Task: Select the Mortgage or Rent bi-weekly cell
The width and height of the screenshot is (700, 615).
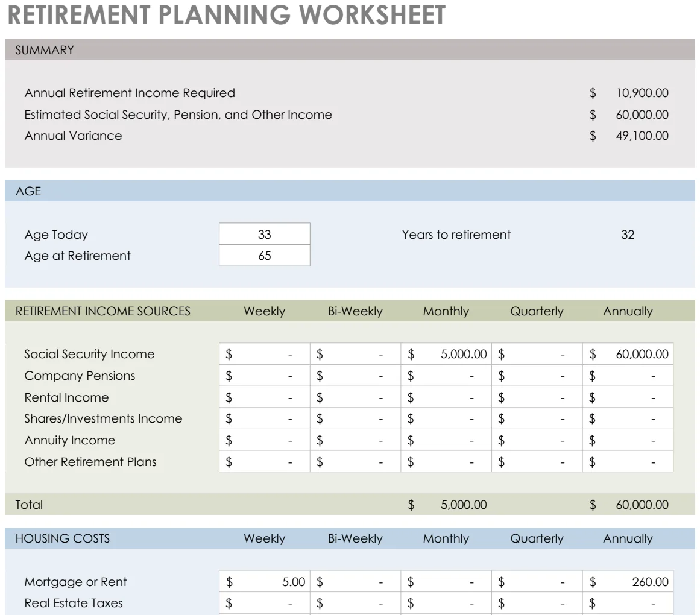Action: pos(355,581)
